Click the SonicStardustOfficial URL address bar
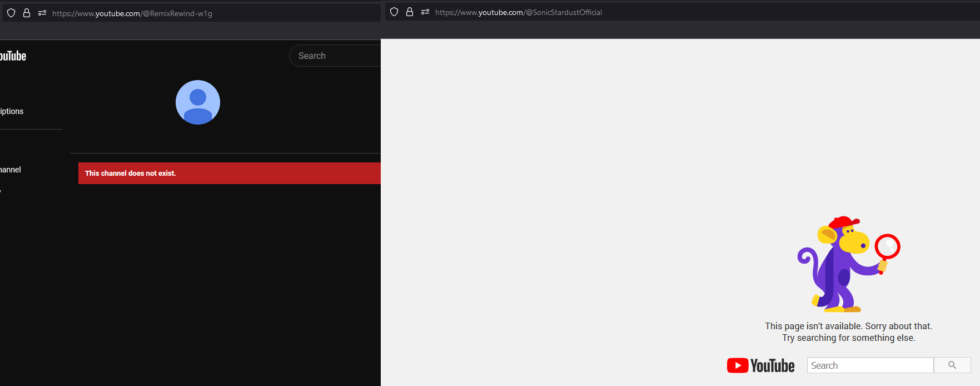This screenshot has width=980, height=386. click(x=683, y=12)
